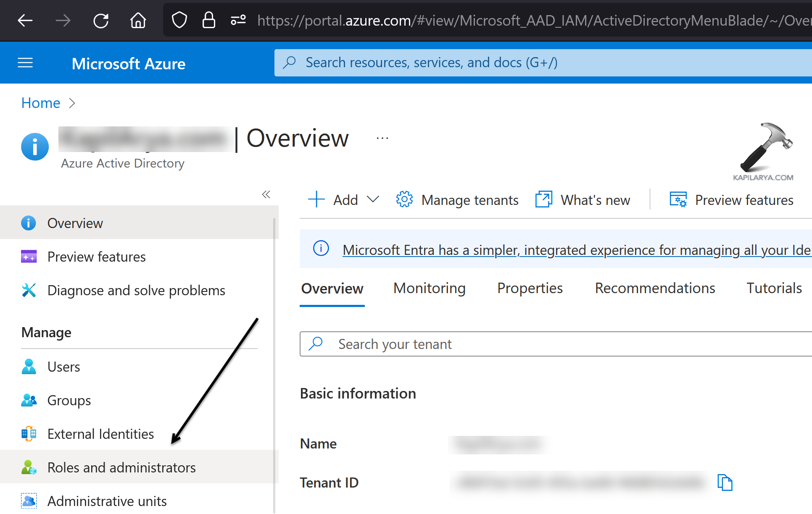Click the Home breadcrumb link
This screenshot has width=812, height=514.
pyautogui.click(x=41, y=103)
